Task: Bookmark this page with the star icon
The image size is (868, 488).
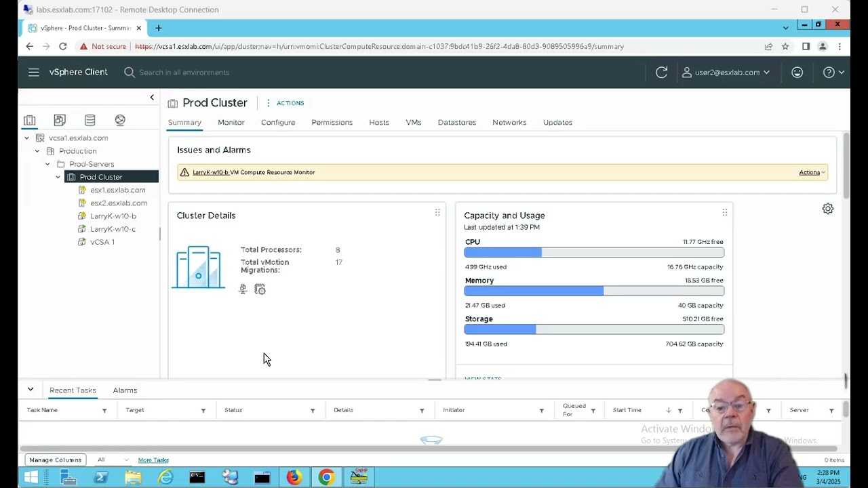Action: [785, 46]
